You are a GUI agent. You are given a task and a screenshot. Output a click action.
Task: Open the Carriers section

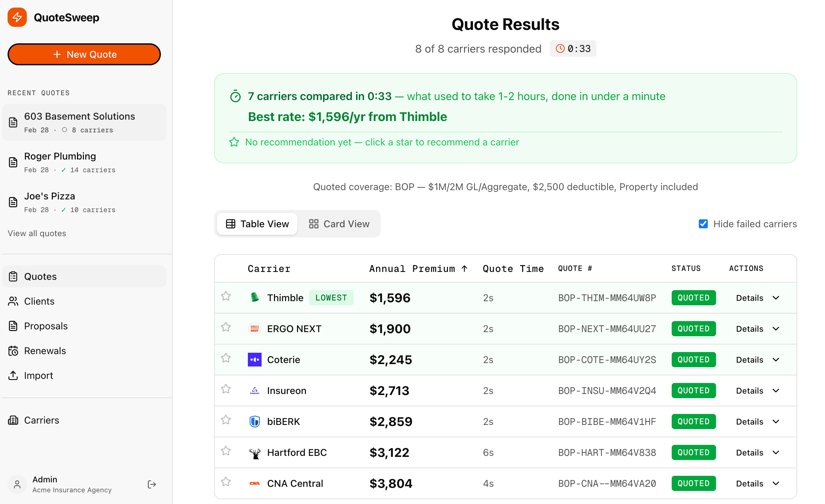(42, 420)
